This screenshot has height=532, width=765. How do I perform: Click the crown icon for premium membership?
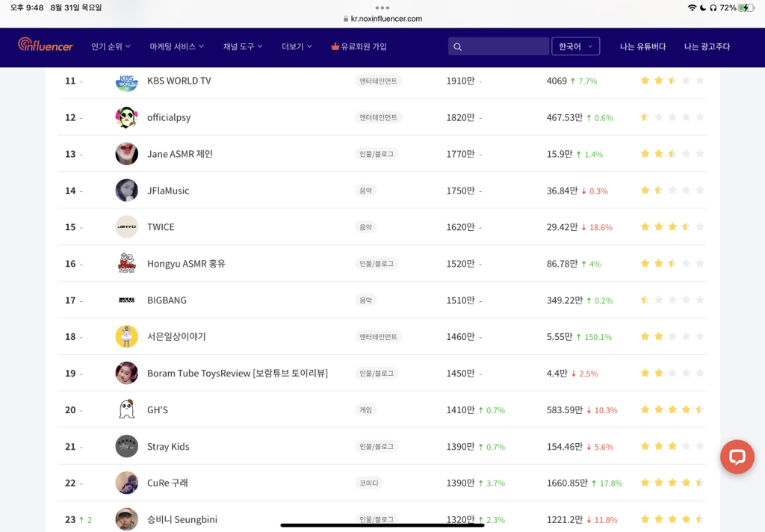pos(335,46)
